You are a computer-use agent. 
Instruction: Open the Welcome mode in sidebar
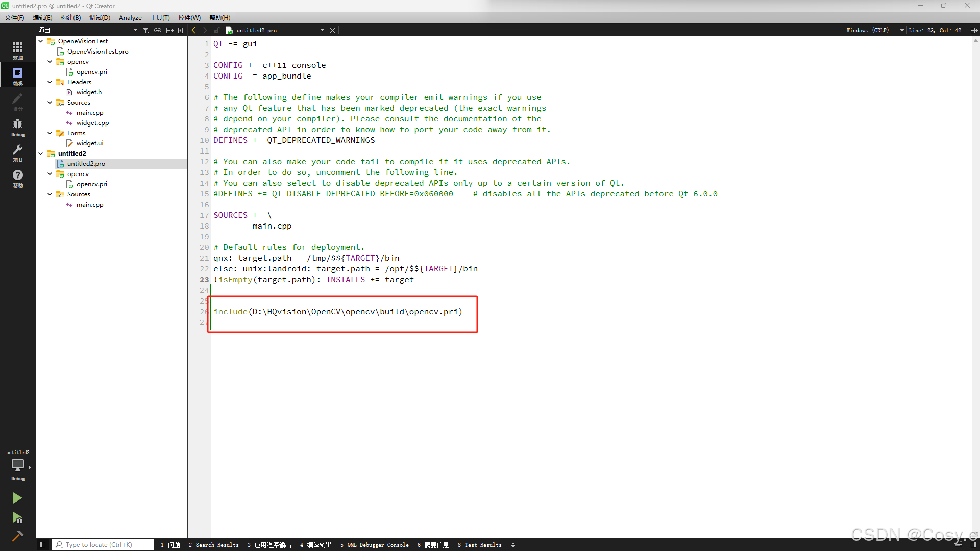click(x=17, y=50)
